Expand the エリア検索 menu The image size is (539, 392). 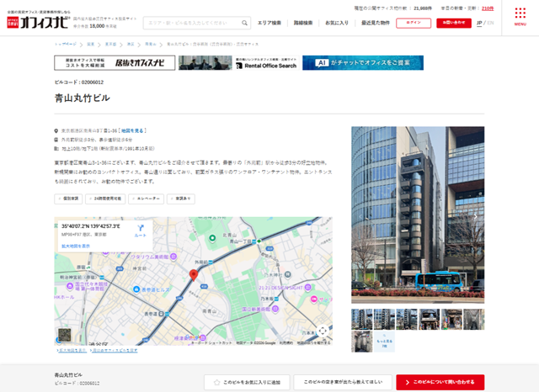click(270, 23)
